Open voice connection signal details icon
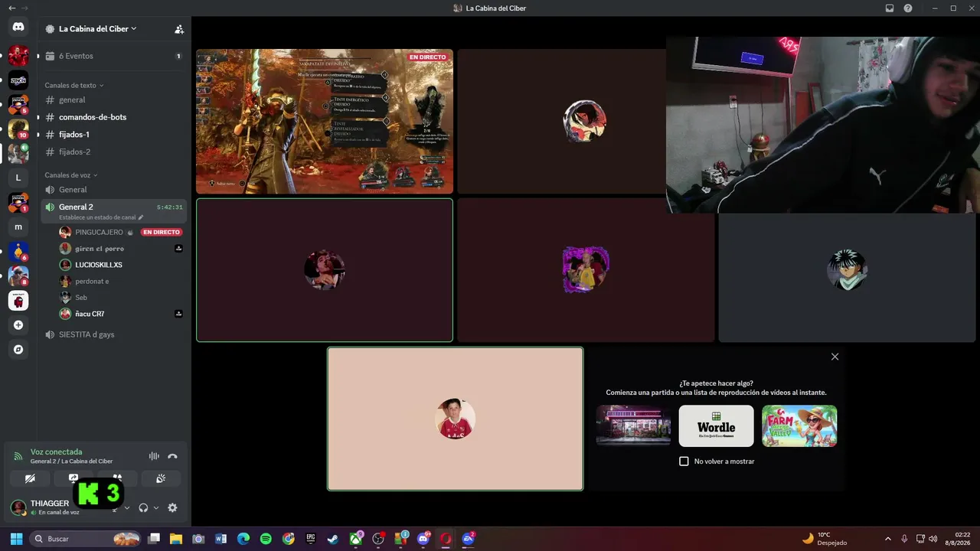Image resolution: width=980 pixels, height=551 pixels. (x=18, y=456)
